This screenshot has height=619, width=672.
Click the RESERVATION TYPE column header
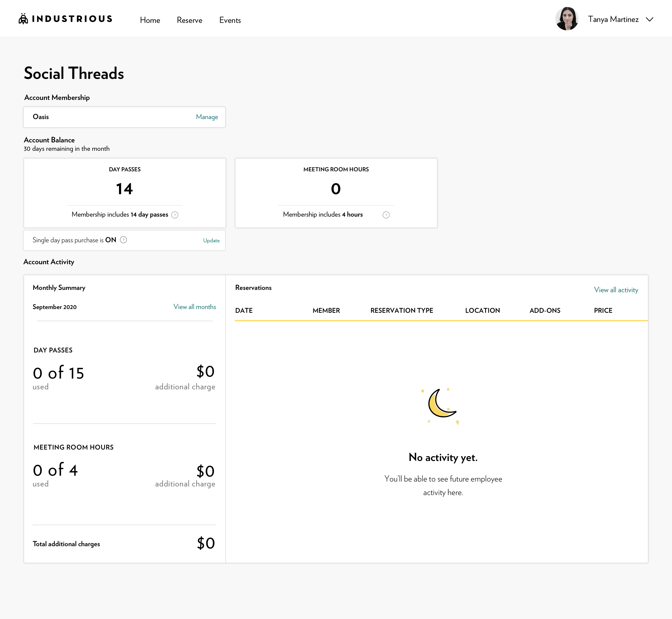(x=402, y=310)
